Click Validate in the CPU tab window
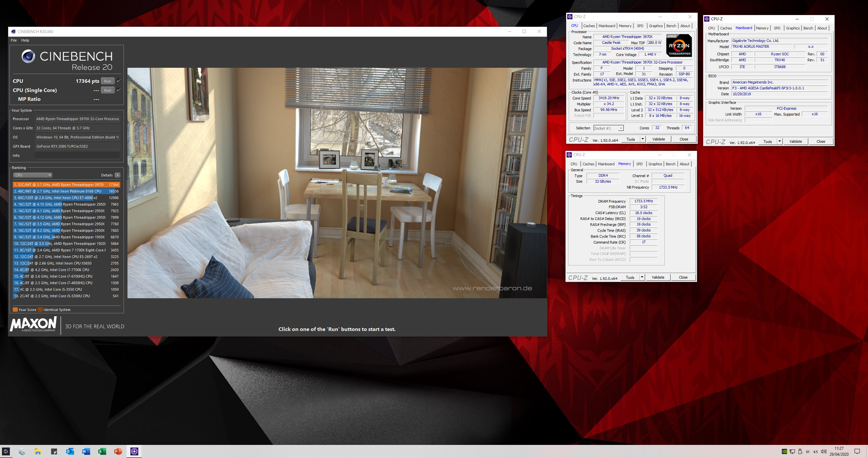 click(x=659, y=139)
